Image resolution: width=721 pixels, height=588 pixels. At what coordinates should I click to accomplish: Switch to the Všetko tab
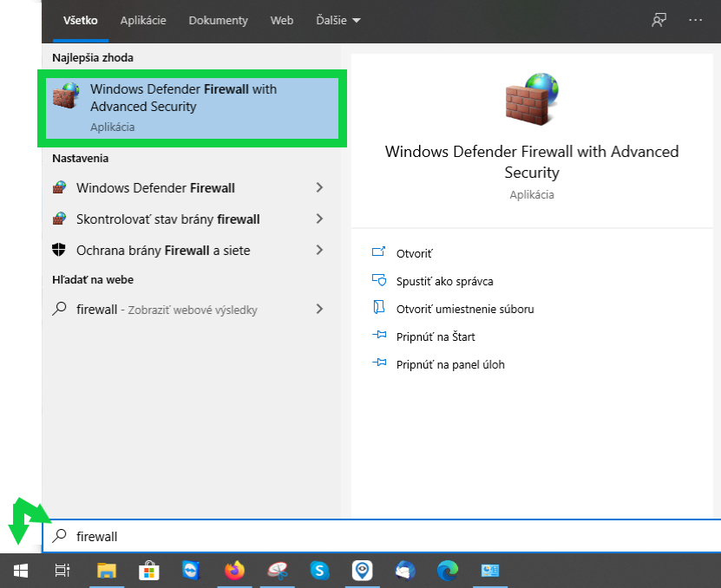81,21
